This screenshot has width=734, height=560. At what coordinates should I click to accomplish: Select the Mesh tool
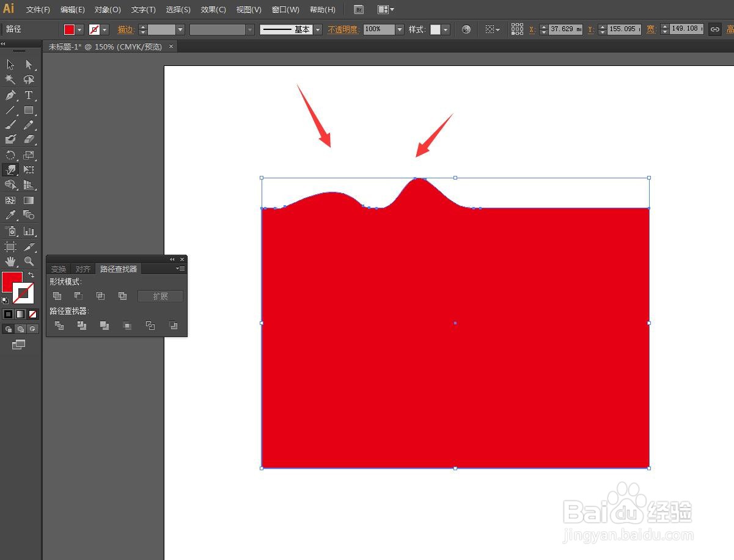tap(10, 200)
